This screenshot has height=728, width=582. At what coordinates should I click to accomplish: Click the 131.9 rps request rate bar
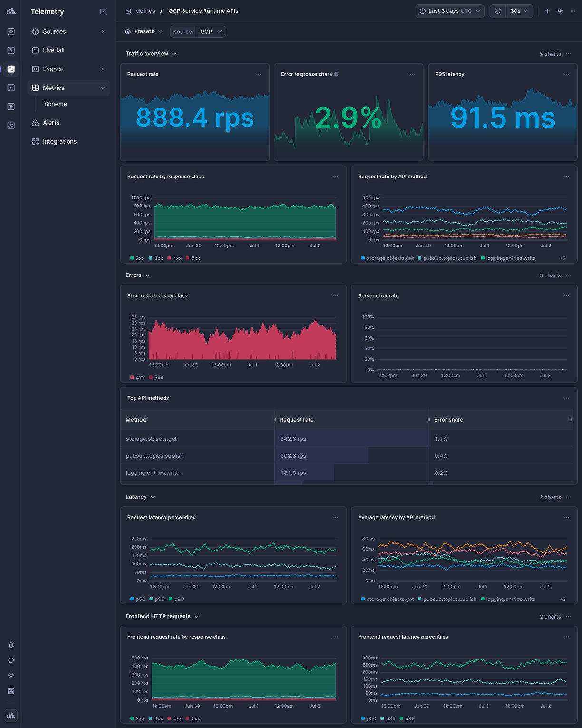304,473
